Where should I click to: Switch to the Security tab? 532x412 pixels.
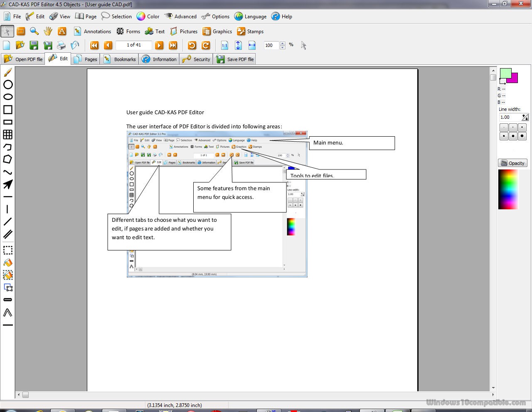click(x=196, y=59)
